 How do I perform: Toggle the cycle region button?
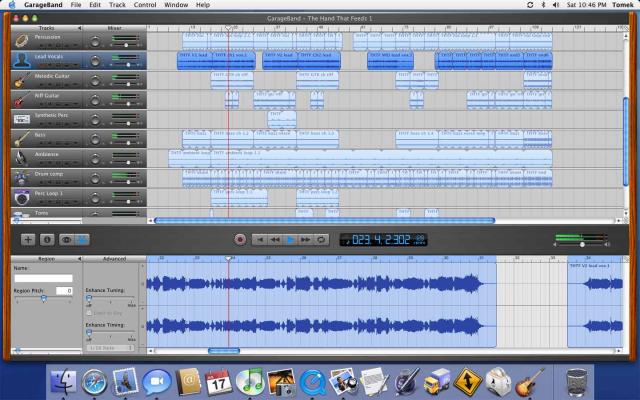321,240
